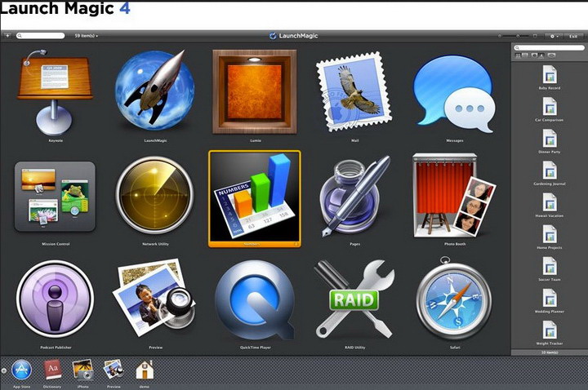
Task: Open Dictionary icon in bottom dock
Action: pos(52,370)
